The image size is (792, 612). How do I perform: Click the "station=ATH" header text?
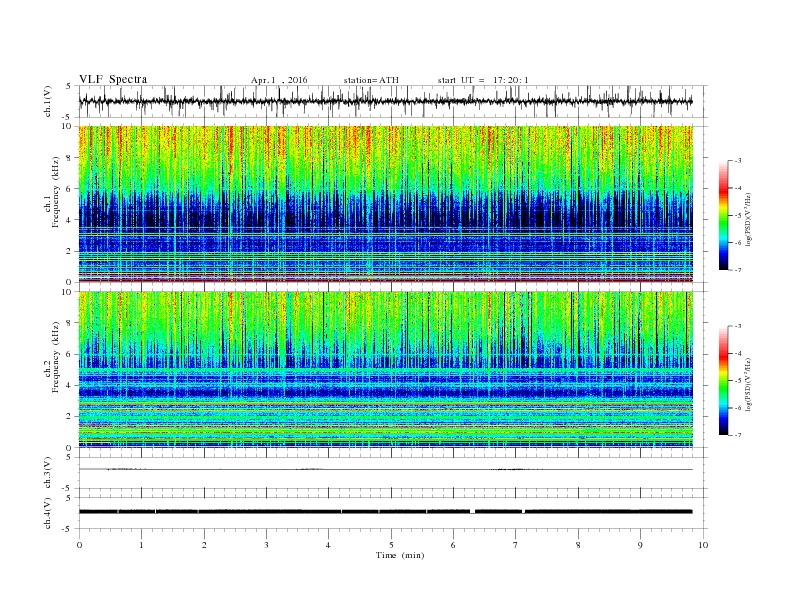(x=371, y=80)
